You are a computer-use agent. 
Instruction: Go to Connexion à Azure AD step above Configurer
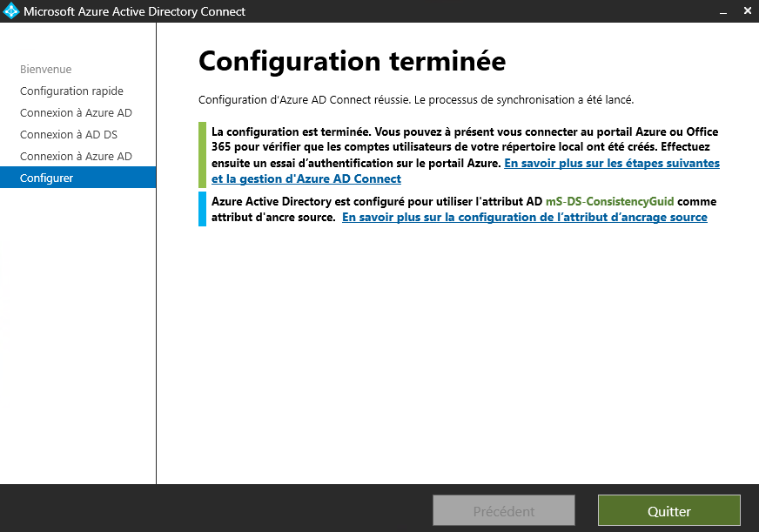click(76, 157)
